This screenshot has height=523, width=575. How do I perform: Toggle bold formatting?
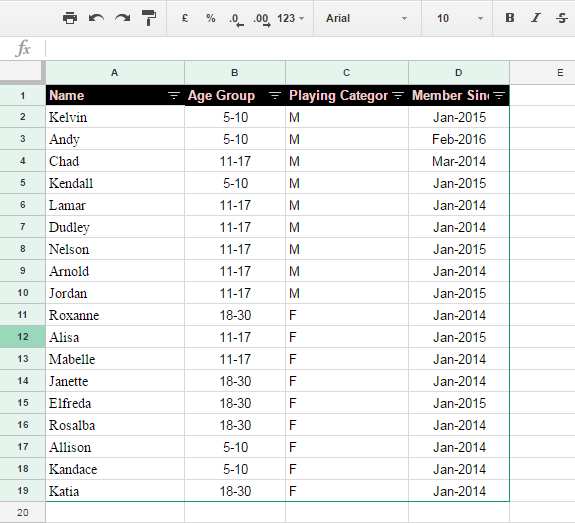point(510,18)
